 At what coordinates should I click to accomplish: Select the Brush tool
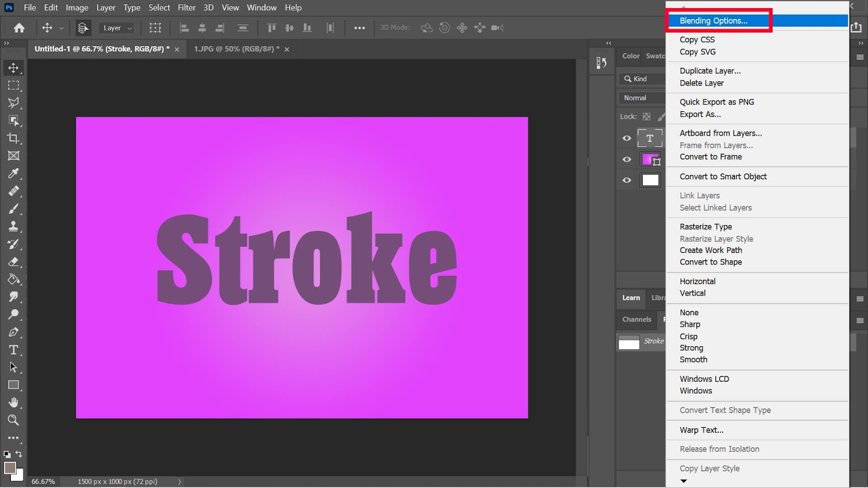pos(14,209)
